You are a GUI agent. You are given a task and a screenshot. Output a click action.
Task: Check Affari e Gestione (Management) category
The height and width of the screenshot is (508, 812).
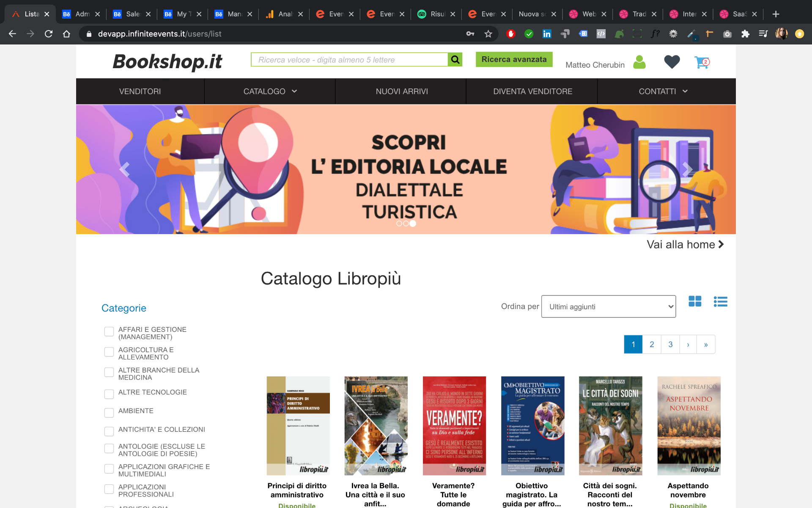click(x=109, y=331)
